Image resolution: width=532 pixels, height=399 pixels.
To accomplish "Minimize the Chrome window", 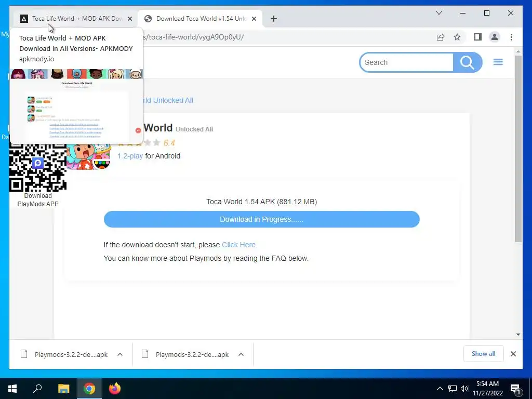I will click(x=463, y=13).
